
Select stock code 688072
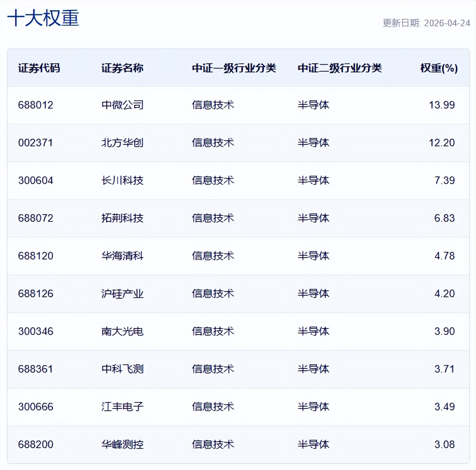coord(36,218)
